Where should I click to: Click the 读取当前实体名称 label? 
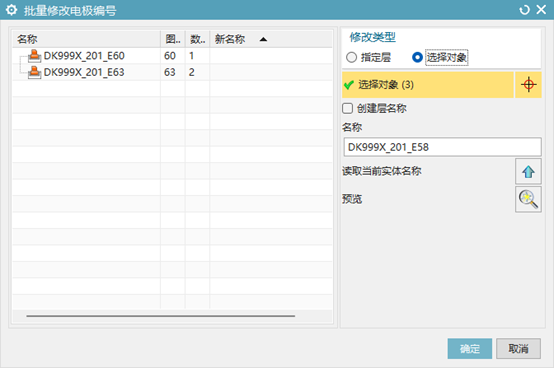[382, 171]
